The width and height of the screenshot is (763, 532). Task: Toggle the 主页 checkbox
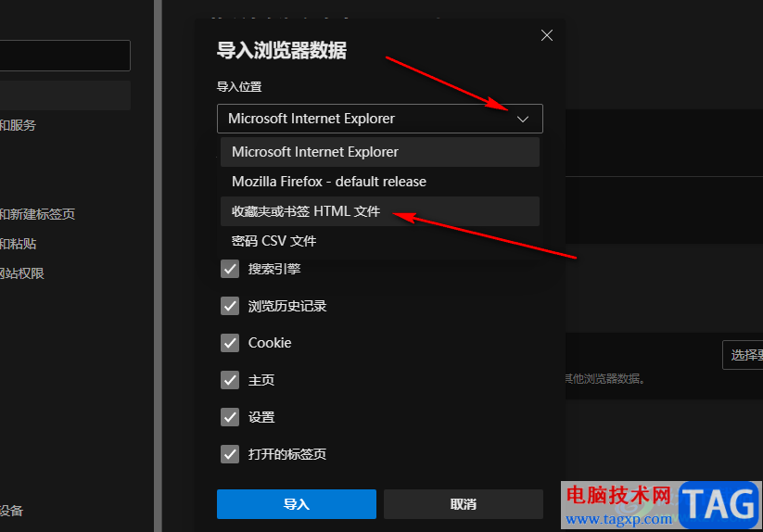(230, 380)
